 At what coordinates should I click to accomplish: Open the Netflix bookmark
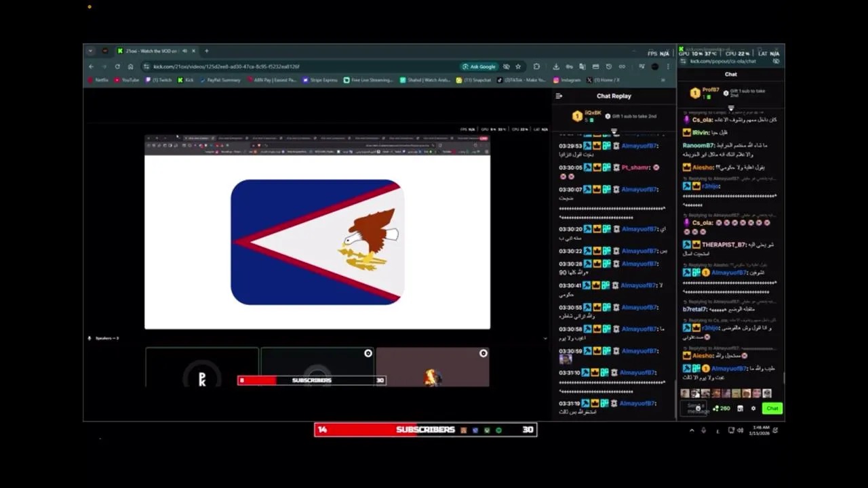(98, 80)
